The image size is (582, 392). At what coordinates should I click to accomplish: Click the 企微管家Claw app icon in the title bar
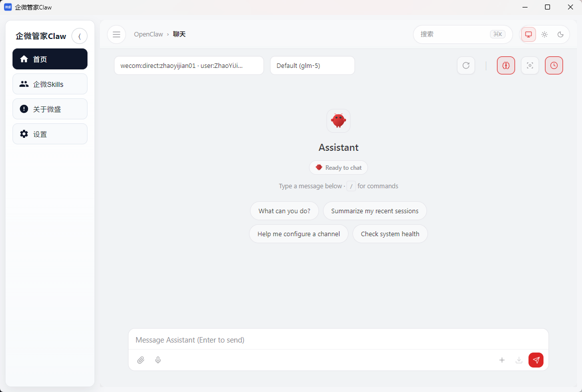tap(8, 7)
